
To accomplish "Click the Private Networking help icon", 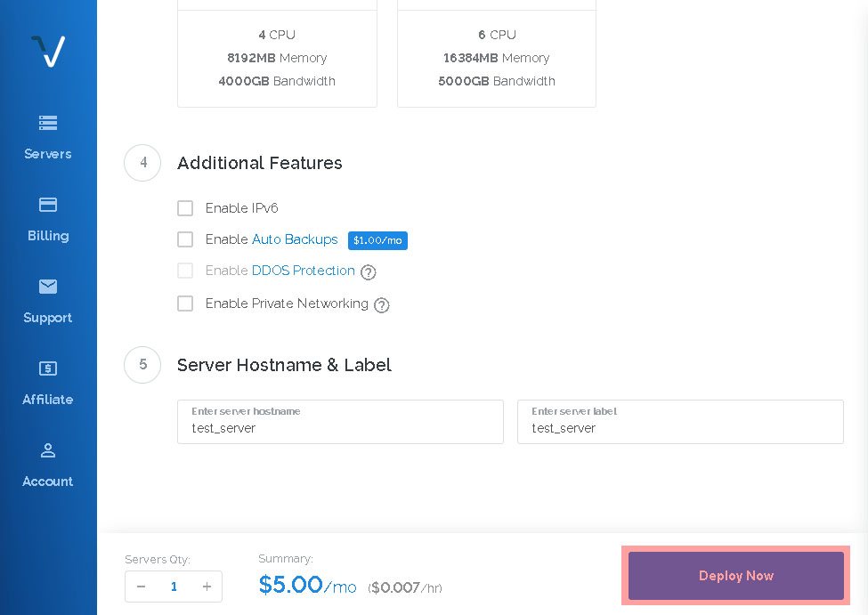I will pyautogui.click(x=381, y=305).
